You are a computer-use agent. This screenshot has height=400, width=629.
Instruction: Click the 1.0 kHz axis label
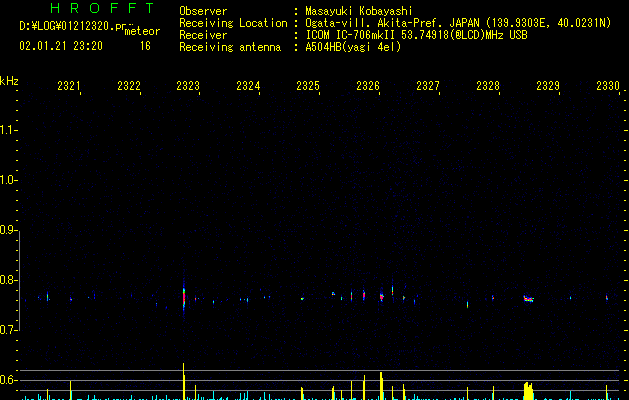click(8, 180)
